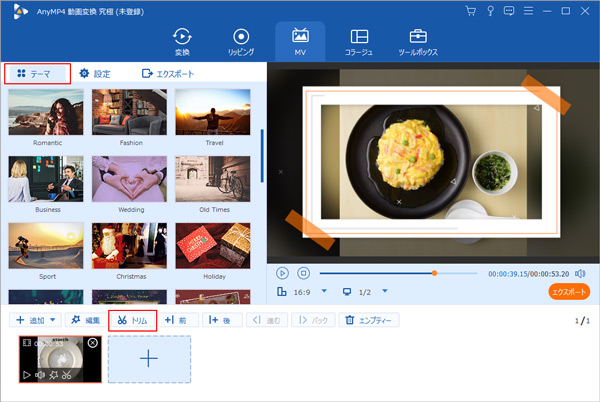Open the hamburger menu in title bar

coord(527,11)
